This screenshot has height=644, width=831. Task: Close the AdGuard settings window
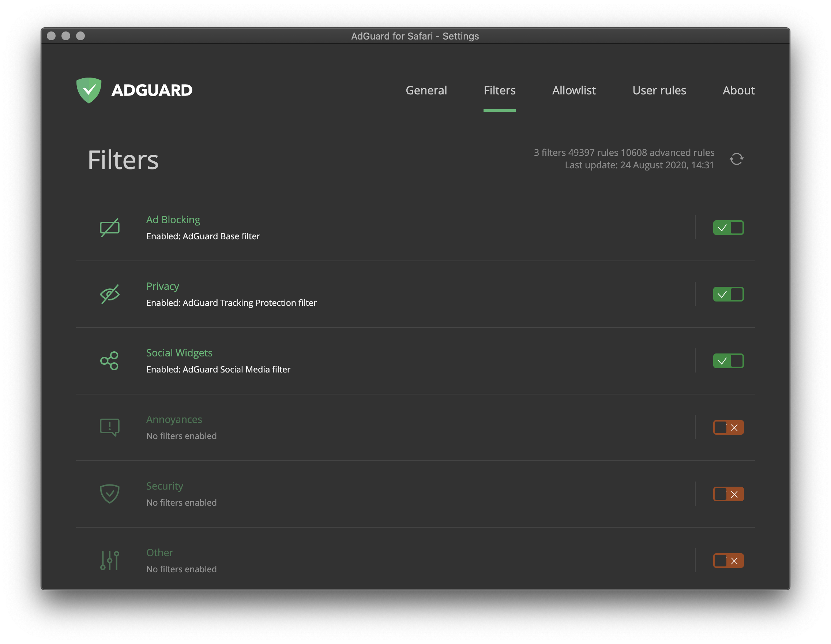(51, 36)
